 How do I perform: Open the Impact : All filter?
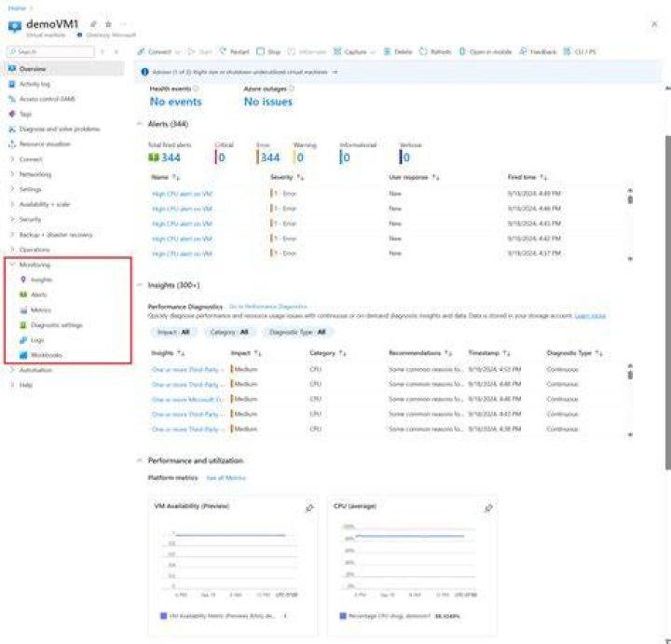[173, 332]
